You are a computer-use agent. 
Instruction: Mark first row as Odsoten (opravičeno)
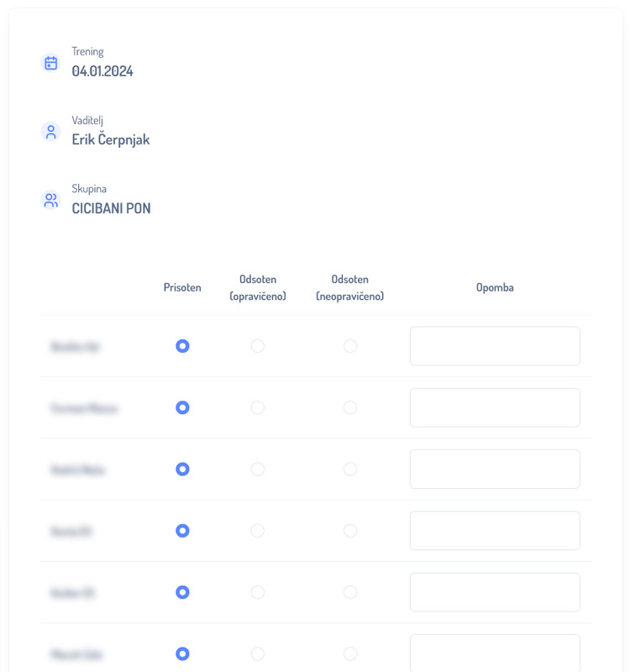click(258, 346)
